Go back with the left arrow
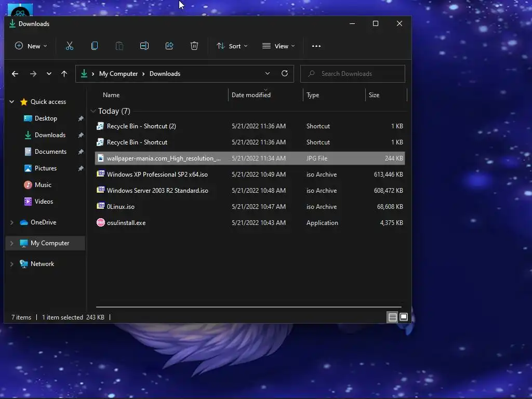Viewport: 532px width, 399px height. tap(15, 74)
